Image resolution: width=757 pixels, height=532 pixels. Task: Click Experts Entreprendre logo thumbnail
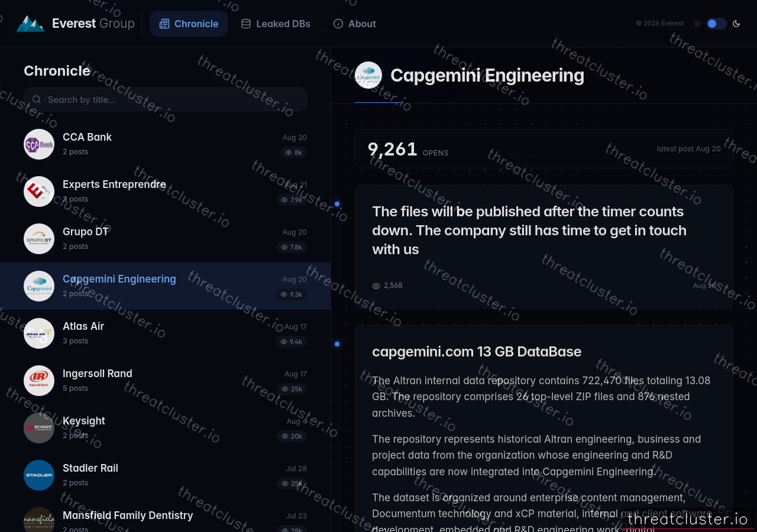pos(39,192)
